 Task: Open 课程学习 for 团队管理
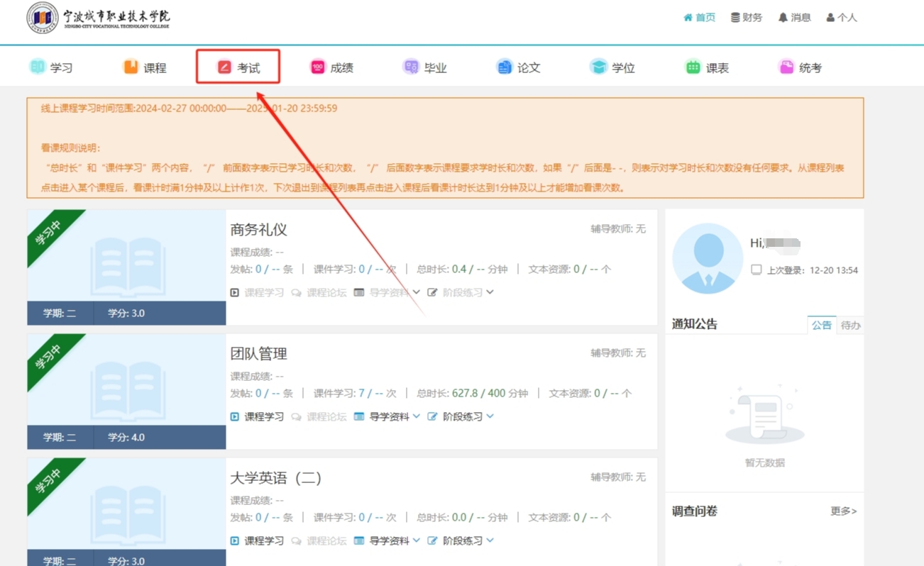point(258,416)
